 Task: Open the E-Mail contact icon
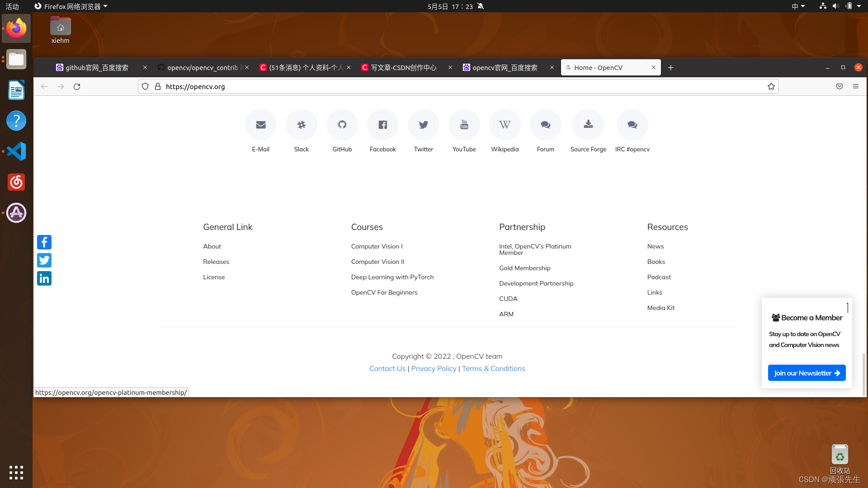260,125
